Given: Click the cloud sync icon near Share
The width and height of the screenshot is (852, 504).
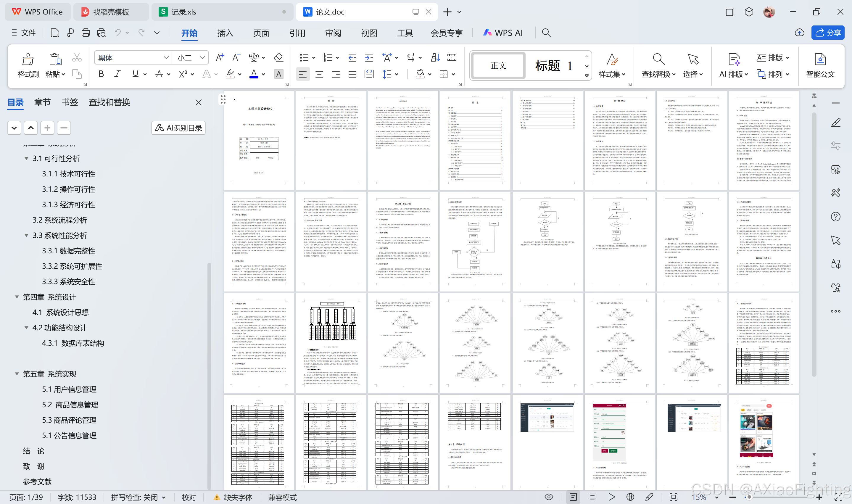Looking at the screenshot, I should (799, 33).
